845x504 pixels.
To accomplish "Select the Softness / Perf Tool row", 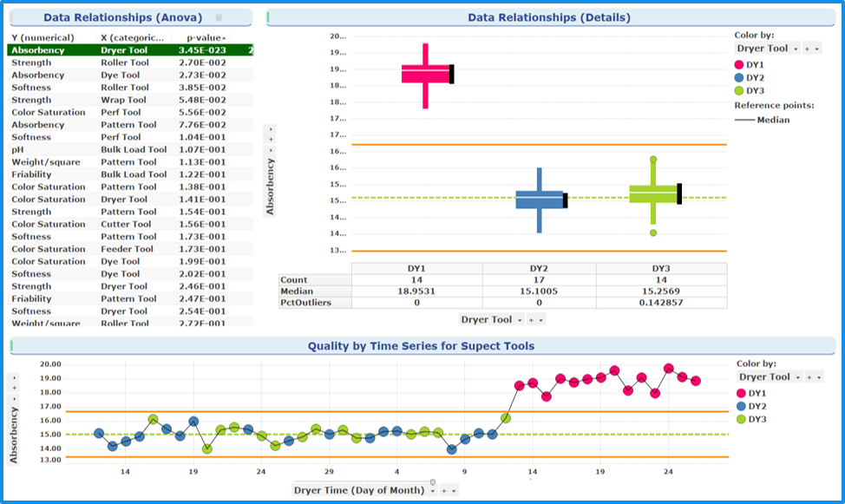I will coord(130,137).
